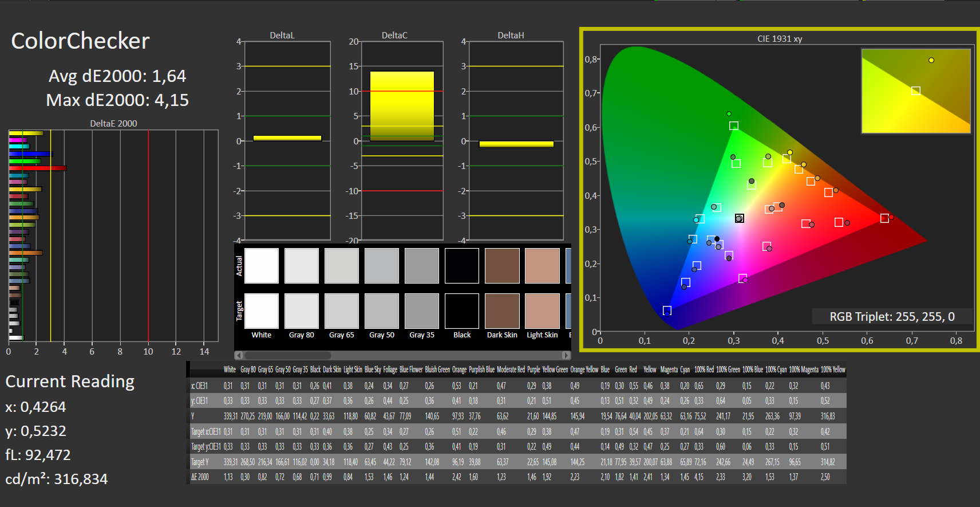Click the longest red bar in the DeltaE 2000 chart
The image size is (980, 507).
(x=38, y=168)
